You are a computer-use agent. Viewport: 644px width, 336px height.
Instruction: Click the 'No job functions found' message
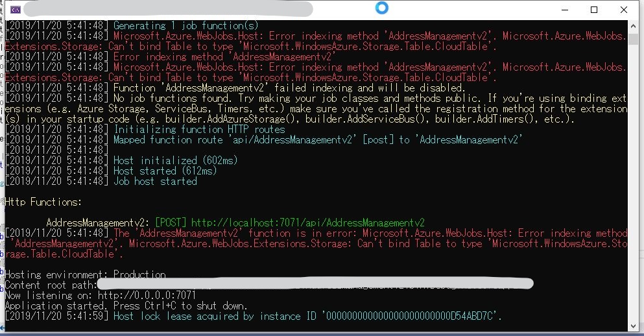[316, 109]
